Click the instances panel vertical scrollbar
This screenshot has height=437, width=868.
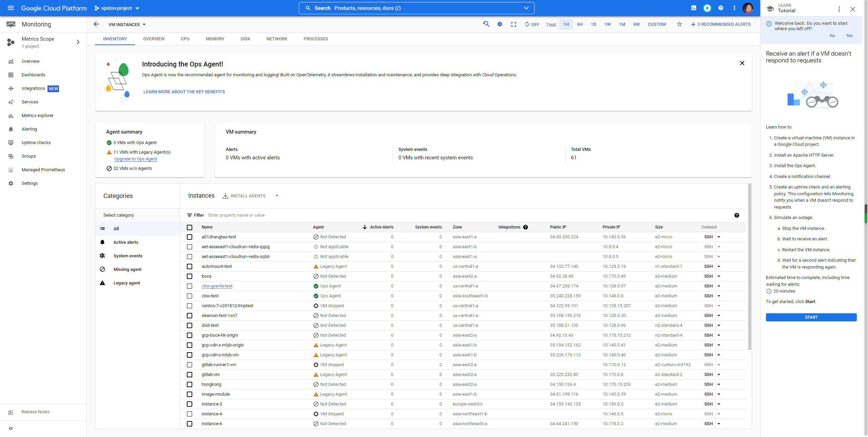point(750,267)
